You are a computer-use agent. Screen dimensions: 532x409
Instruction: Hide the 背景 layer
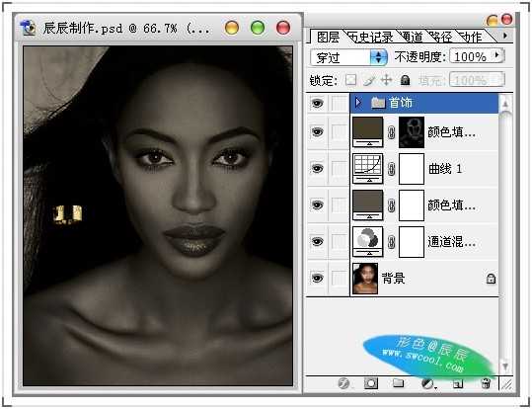317,278
